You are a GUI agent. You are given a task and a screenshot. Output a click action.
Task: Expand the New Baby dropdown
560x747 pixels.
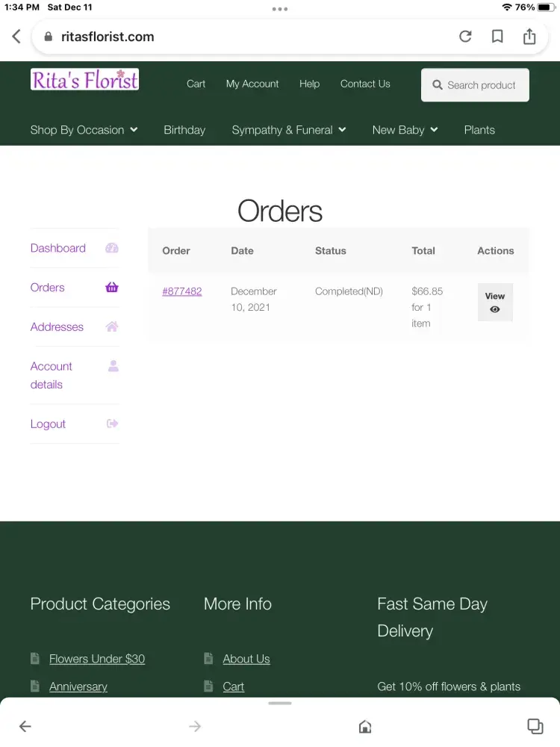coord(434,129)
